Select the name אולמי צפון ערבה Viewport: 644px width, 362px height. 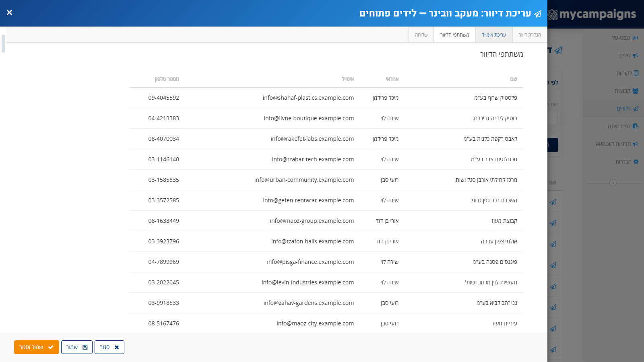[x=499, y=241]
